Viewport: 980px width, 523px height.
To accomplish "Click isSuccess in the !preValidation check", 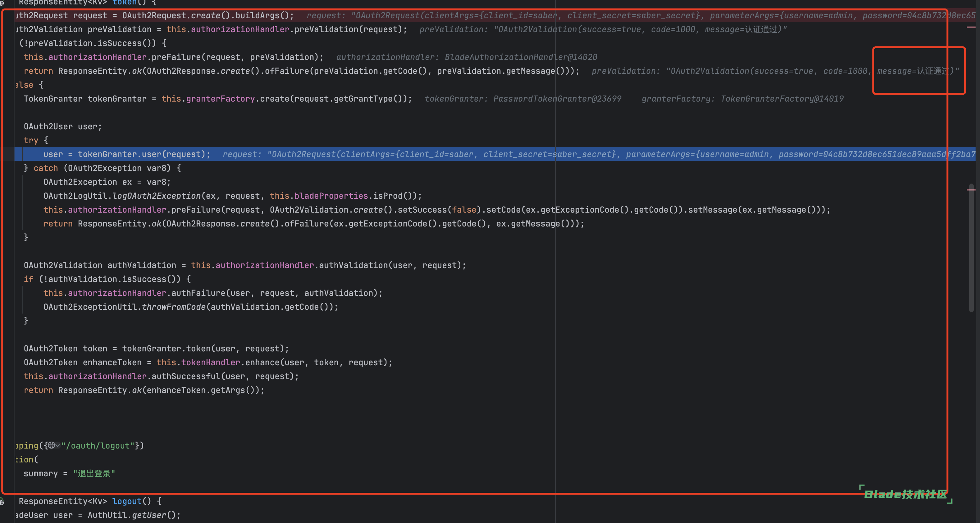I will pos(120,43).
